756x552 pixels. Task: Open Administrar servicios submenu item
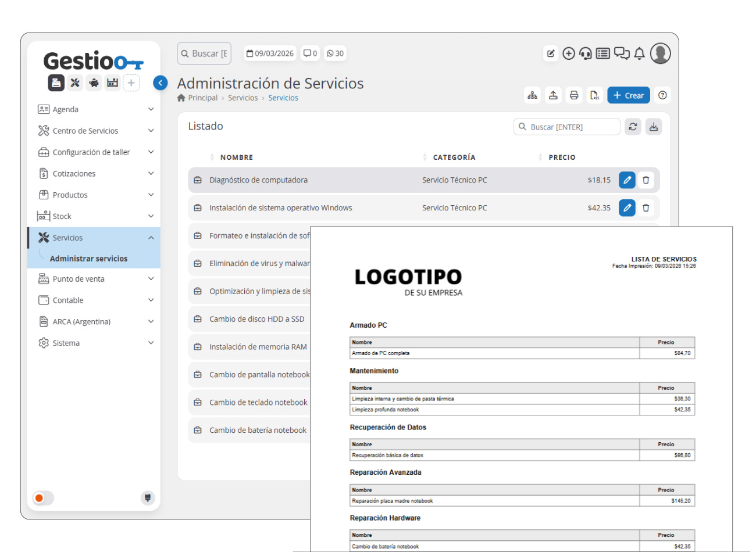pos(88,259)
